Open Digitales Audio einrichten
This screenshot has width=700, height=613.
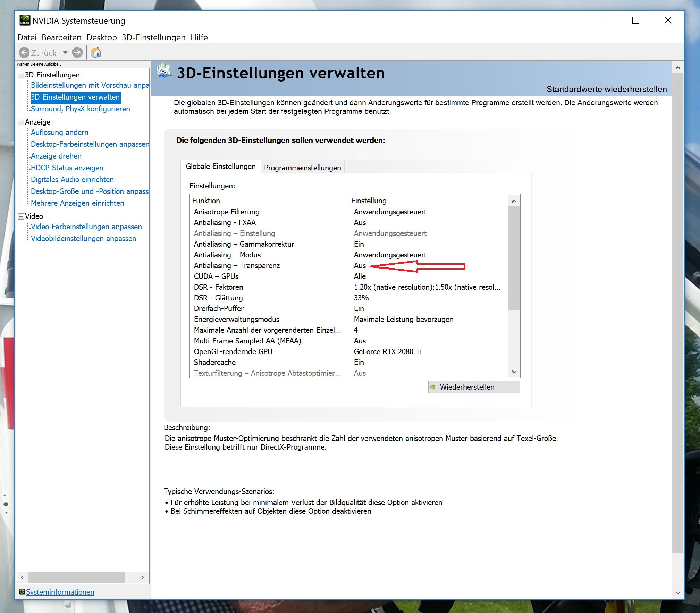coord(72,180)
